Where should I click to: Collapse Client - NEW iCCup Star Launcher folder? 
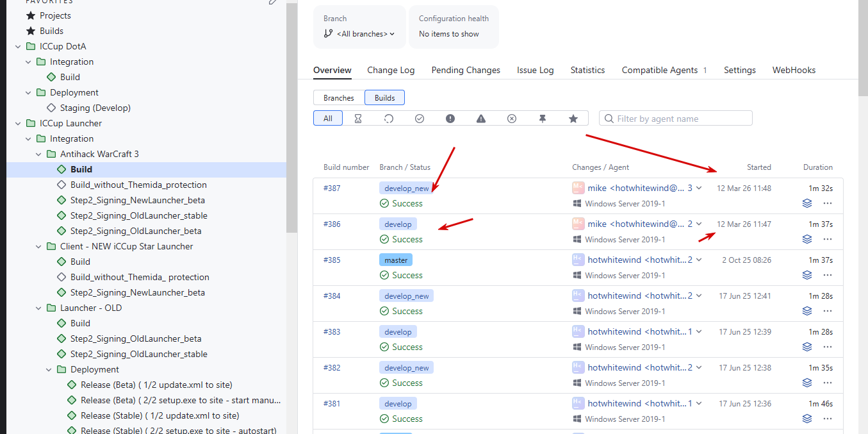pyautogui.click(x=38, y=246)
